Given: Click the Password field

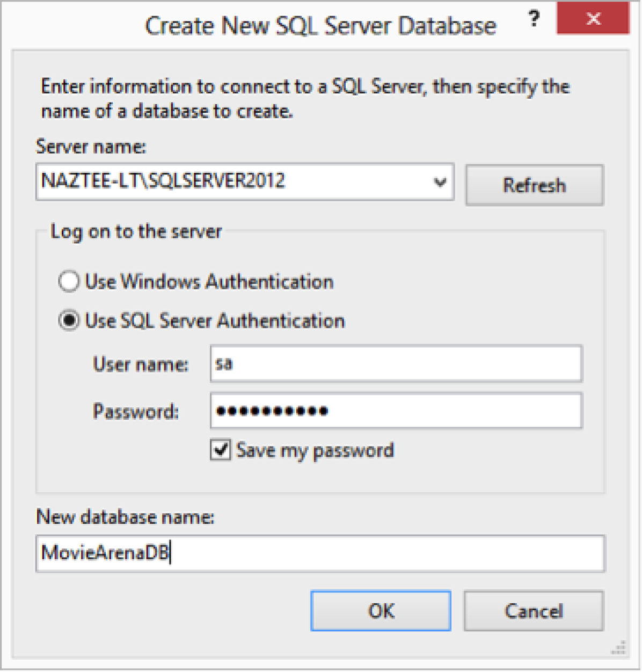Looking at the screenshot, I should [396, 411].
